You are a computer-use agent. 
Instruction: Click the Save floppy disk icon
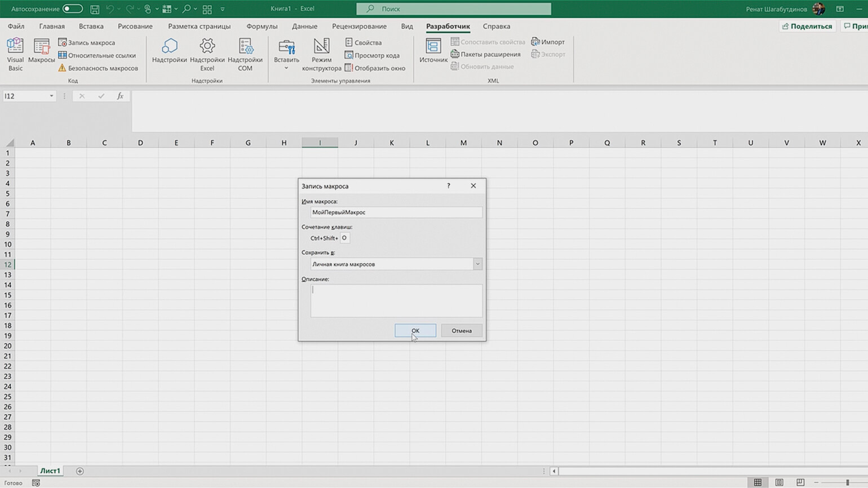click(x=95, y=9)
